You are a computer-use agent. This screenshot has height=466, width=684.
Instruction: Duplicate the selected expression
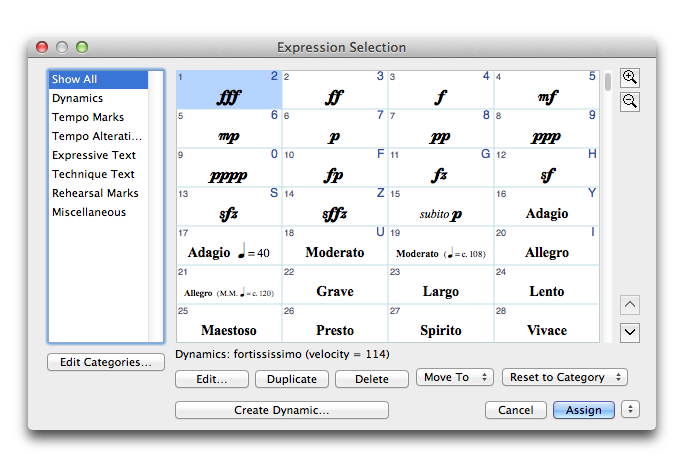292,379
